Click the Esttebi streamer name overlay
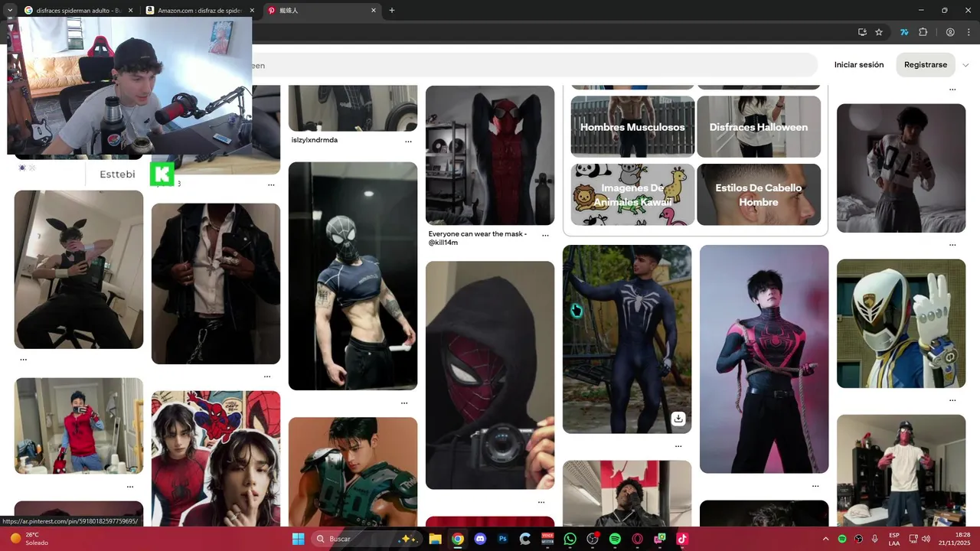This screenshot has width=980, height=551. point(117,174)
